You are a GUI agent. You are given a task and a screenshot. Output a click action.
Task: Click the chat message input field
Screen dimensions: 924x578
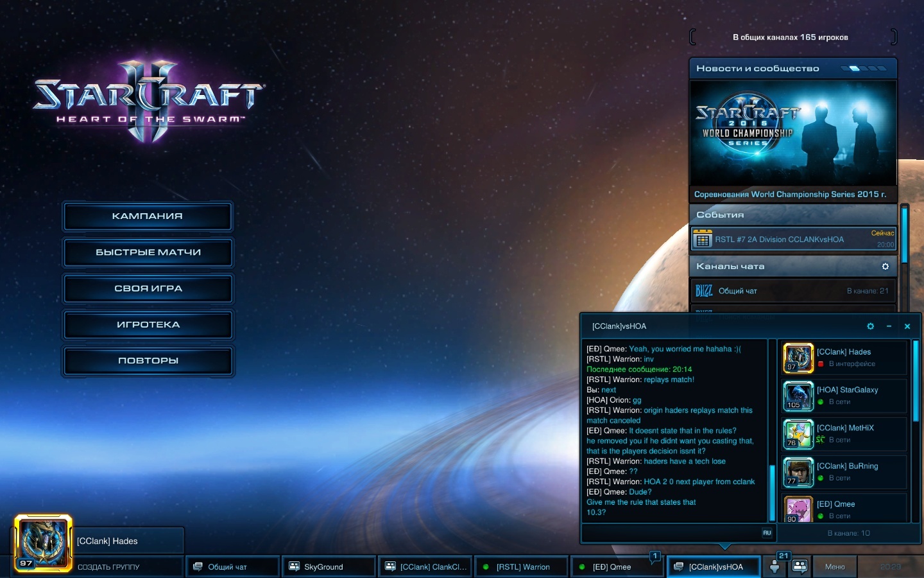tap(671, 533)
